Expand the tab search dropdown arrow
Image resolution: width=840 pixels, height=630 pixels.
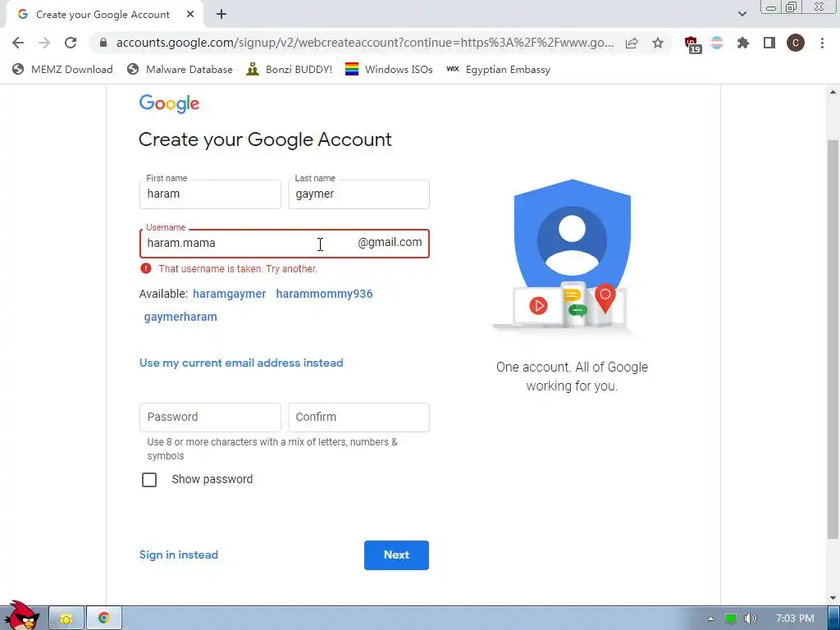pyautogui.click(x=742, y=15)
